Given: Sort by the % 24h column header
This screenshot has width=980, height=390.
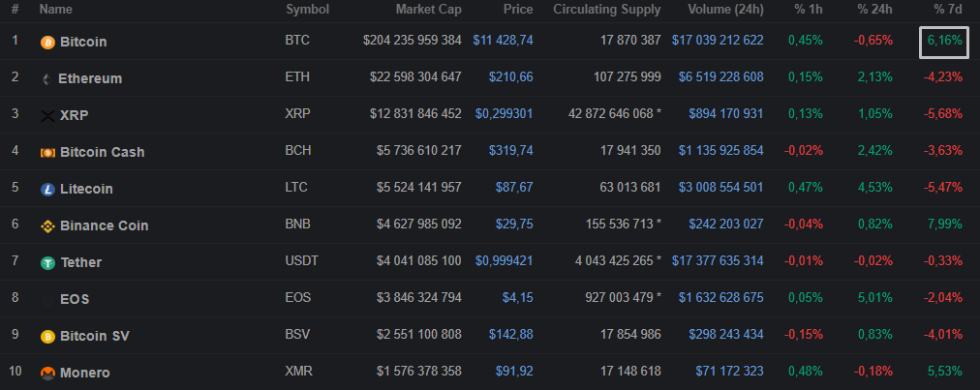Looking at the screenshot, I should tap(874, 10).
